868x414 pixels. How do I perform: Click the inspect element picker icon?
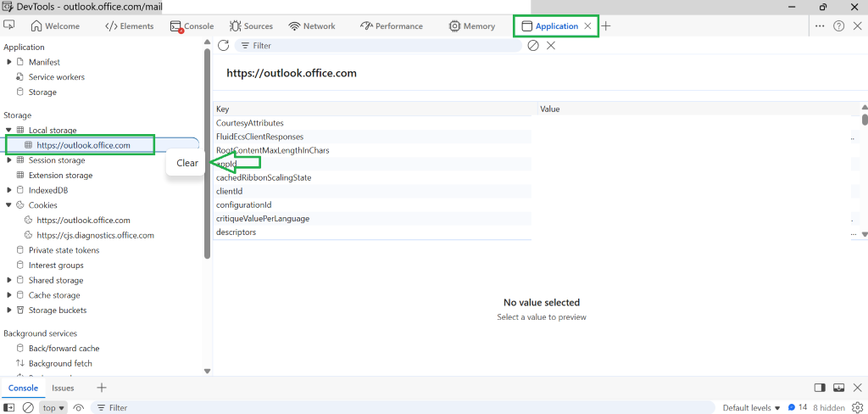coord(8,25)
